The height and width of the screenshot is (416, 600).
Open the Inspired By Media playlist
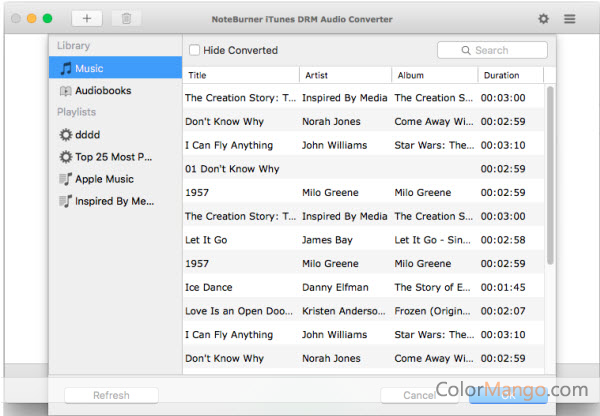[115, 201]
